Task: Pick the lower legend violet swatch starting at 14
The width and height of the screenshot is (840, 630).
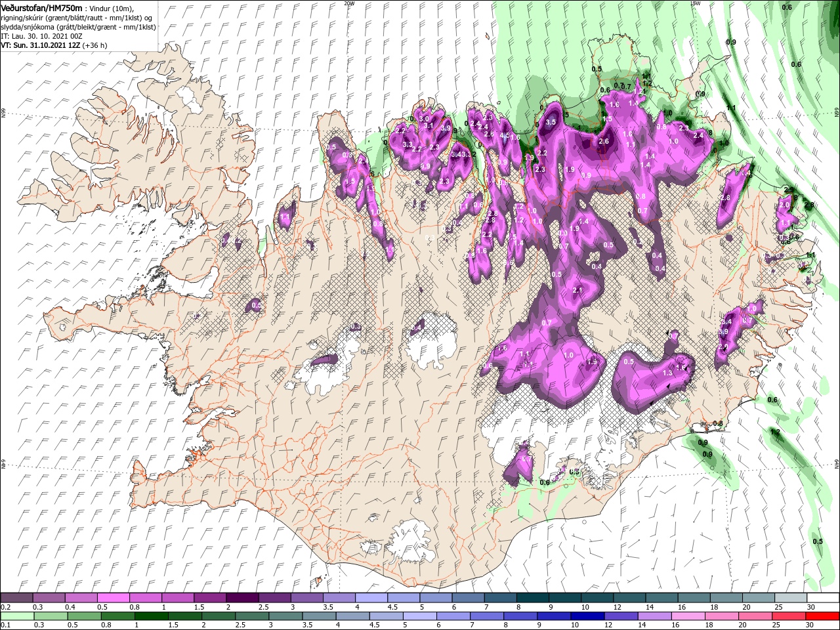Action: coord(655,616)
